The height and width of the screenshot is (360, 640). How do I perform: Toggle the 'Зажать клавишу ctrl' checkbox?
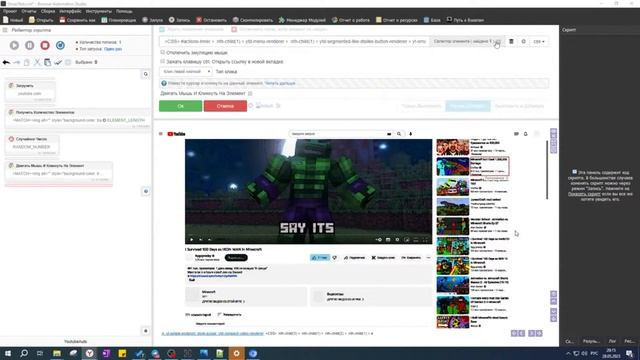click(162, 62)
